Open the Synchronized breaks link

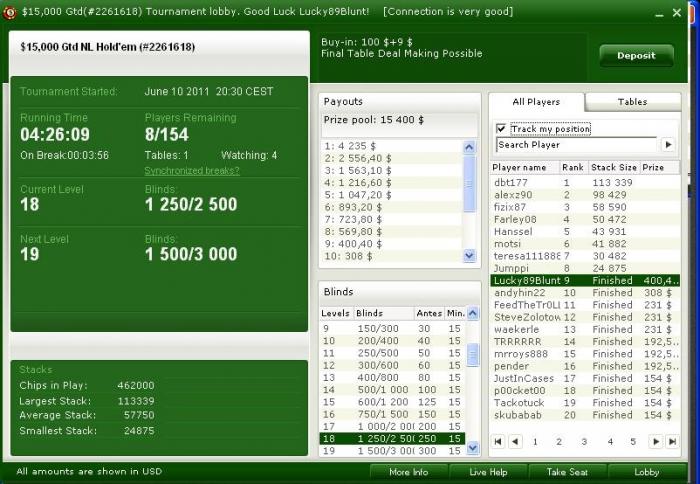click(x=192, y=171)
